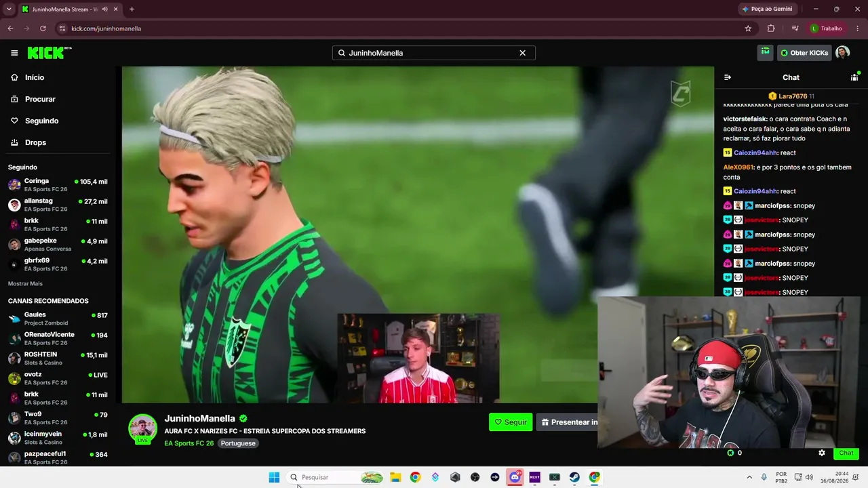Open Steam from the taskbar

click(x=574, y=477)
